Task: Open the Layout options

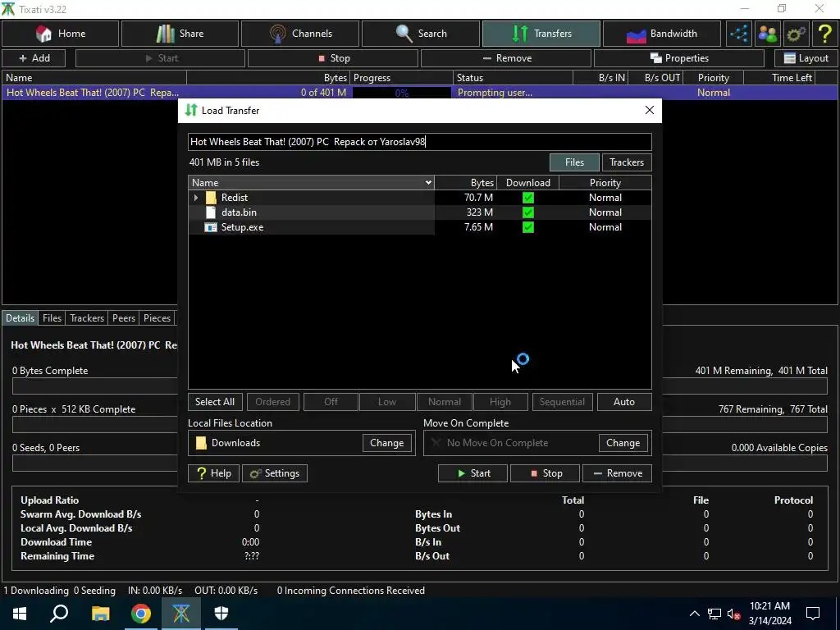Action: coord(806,58)
